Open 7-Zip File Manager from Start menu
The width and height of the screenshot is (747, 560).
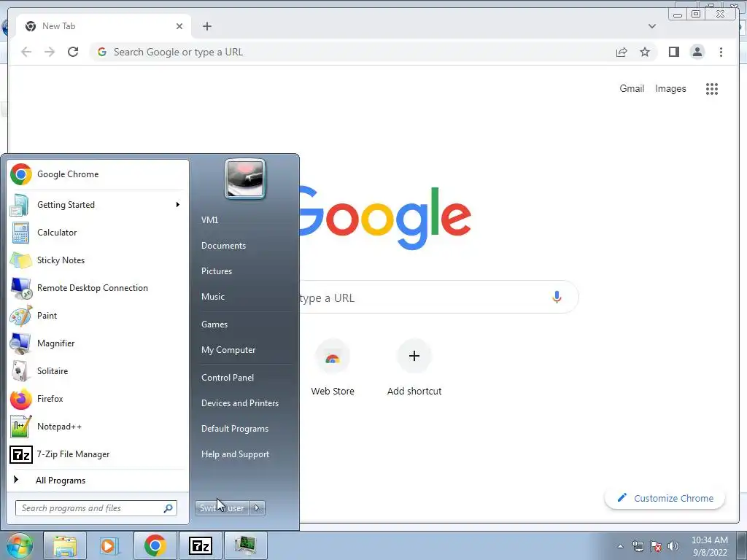pos(97,454)
